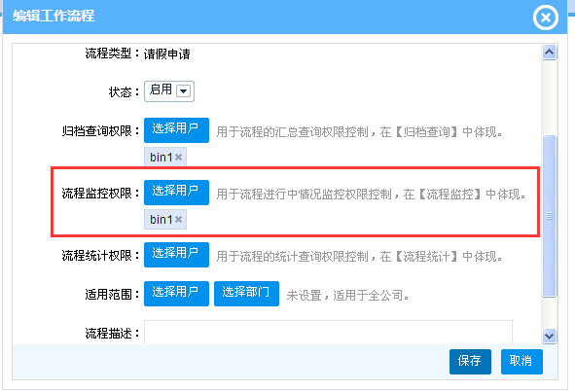575x392 pixels.
Task: Cancel editing with 取消
Action: point(521,362)
